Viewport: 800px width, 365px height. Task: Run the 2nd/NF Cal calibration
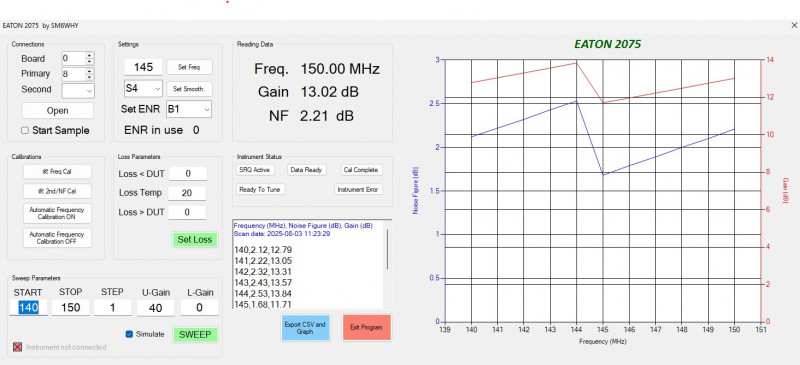tap(57, 191)
